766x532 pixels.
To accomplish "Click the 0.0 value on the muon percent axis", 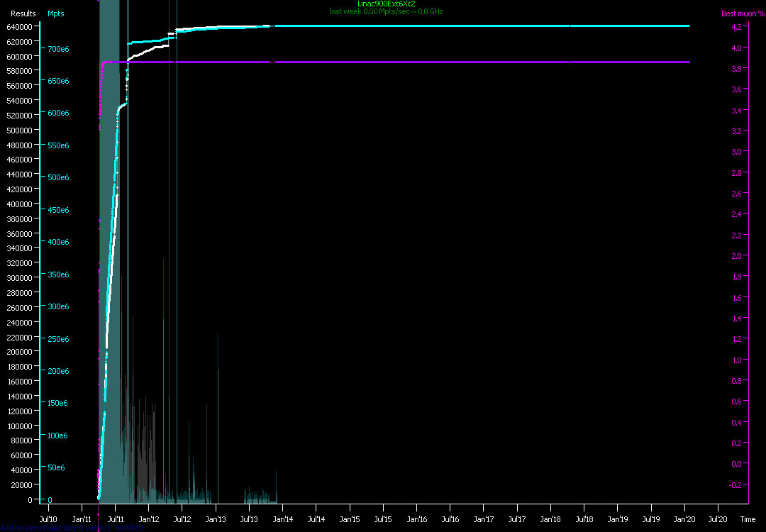I will (736, 464).
